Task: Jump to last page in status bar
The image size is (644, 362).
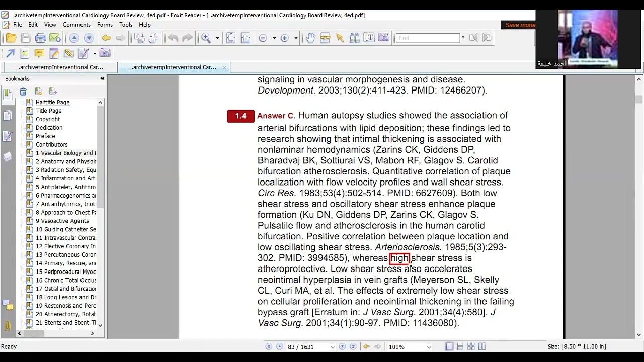Action: click(x=353, y=347)
